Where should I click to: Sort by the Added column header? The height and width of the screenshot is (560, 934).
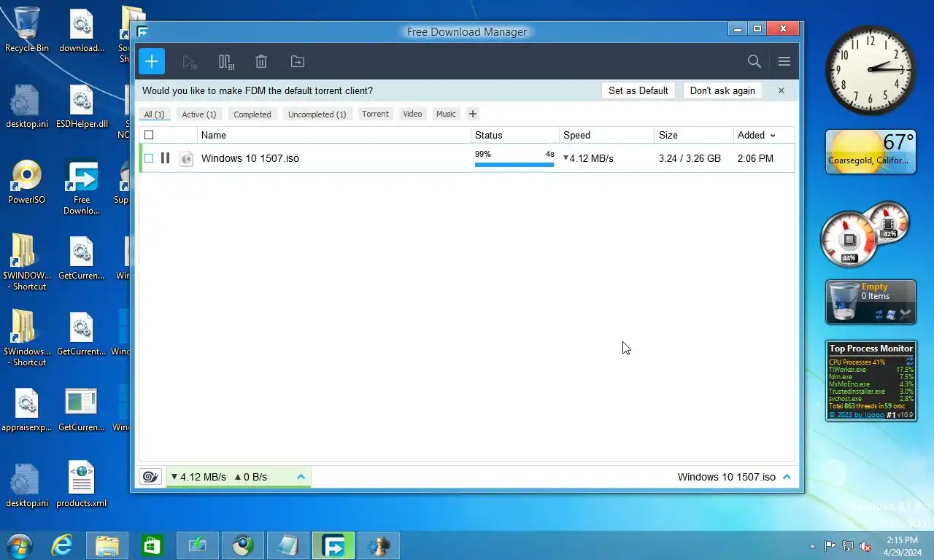(x=757, y=135)
